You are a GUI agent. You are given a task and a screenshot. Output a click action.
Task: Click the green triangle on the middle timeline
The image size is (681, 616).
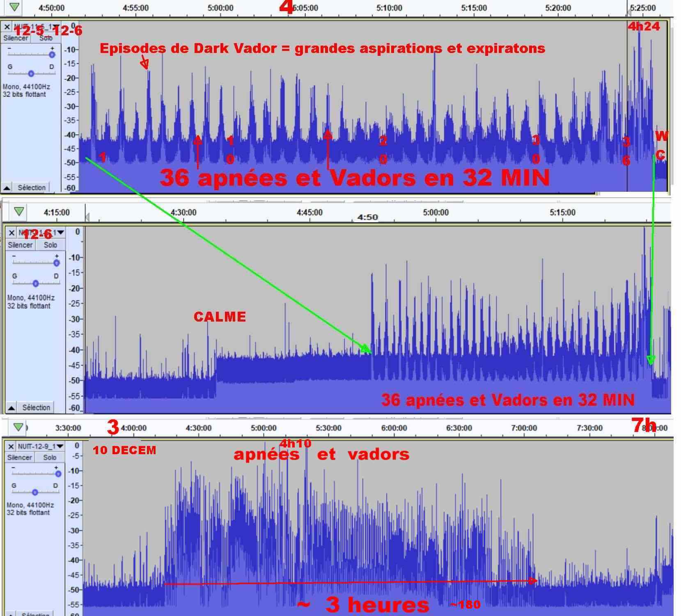19,211
